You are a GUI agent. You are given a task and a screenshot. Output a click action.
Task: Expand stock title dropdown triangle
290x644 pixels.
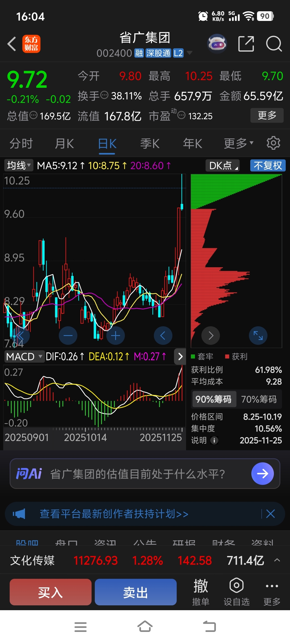[190, 53]
